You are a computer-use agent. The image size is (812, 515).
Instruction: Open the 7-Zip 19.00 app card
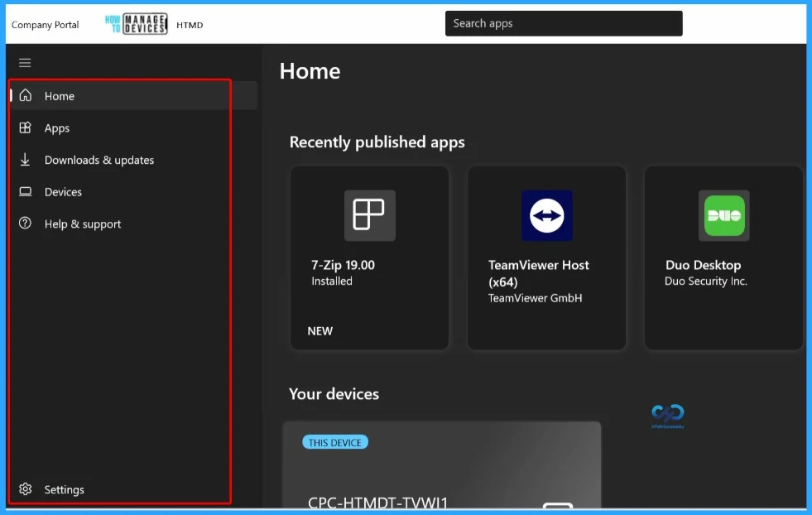(x=369, y=257)
